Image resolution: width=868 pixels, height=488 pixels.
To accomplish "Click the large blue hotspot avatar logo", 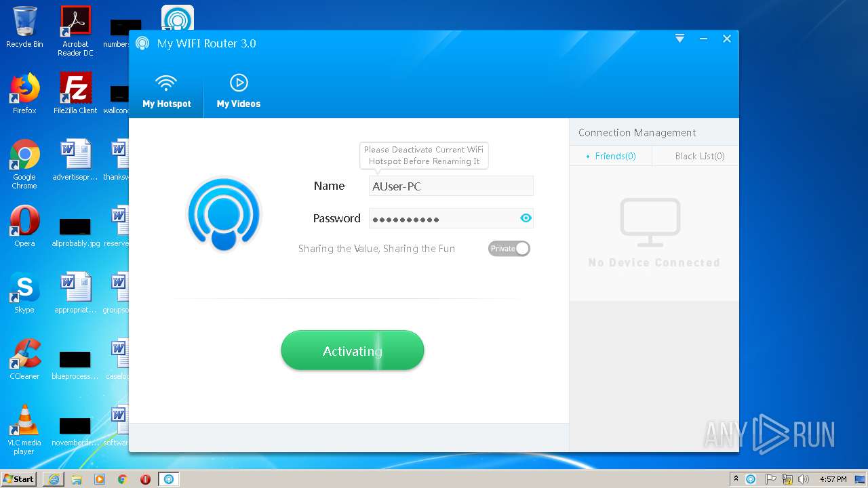I will (224, 214).
